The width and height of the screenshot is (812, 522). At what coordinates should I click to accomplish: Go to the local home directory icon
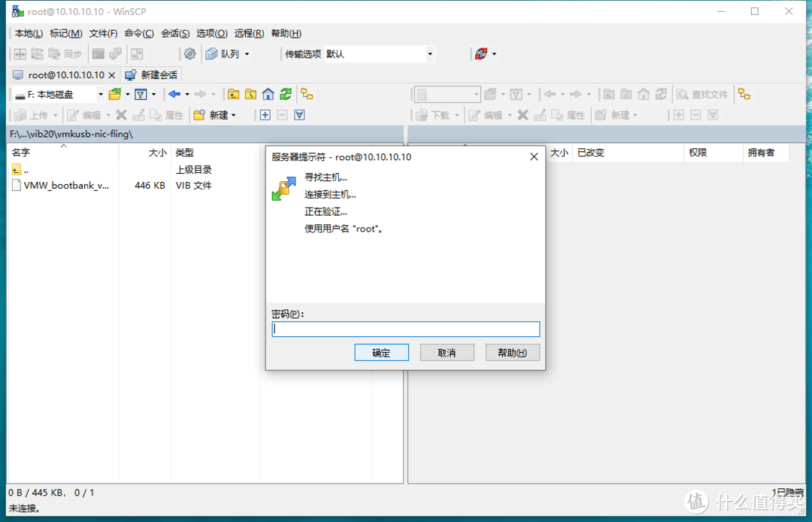point(268,94)
